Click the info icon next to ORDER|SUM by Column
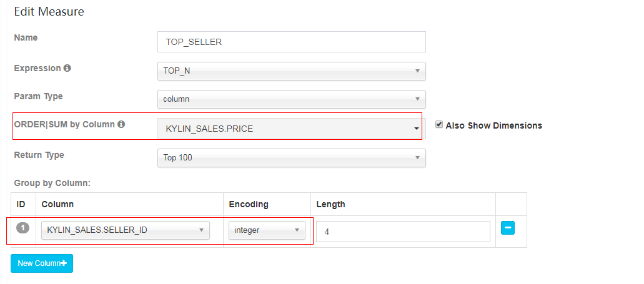 121,124
